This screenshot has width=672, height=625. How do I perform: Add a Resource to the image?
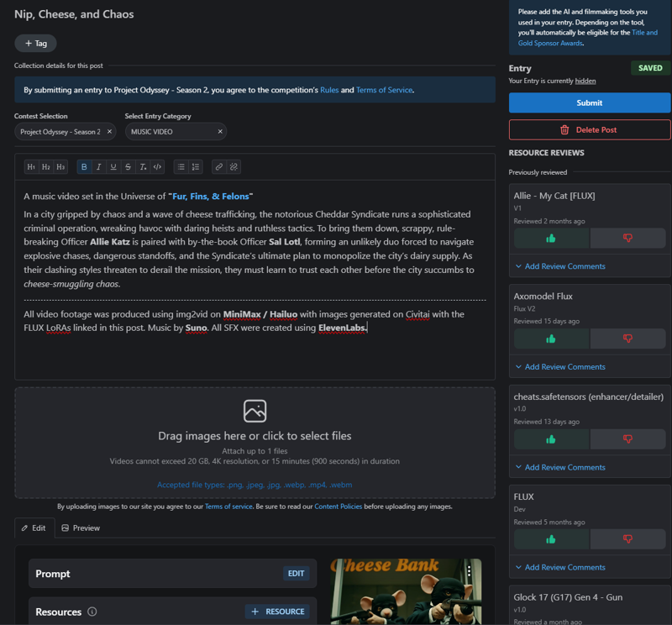pos(277,612)
